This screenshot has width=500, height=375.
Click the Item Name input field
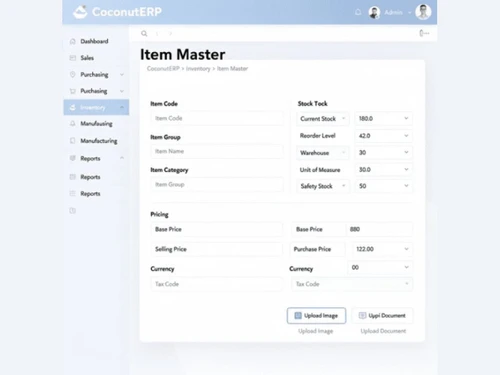click(217, 151)
